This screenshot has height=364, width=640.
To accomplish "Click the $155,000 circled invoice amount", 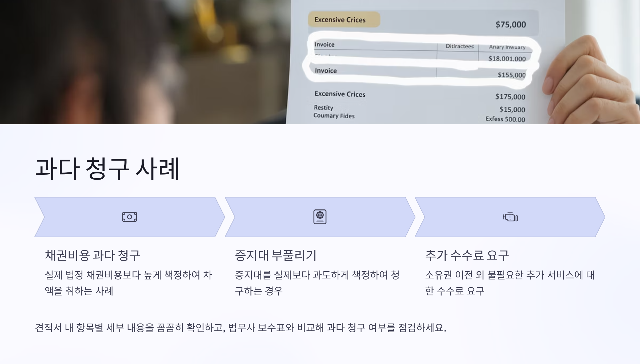I will click(511, 75).
